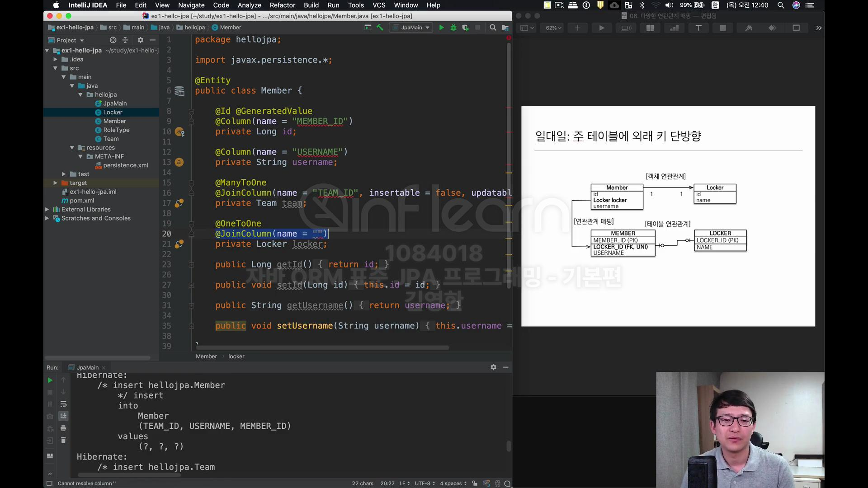868x488 pixels.
Task: Click locate-in-project target icon in Project panel
Action: pyautogui.click(x=113, y=40)
